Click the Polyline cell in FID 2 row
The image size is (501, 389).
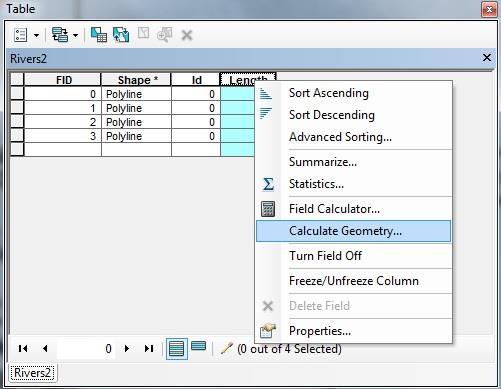(x=137, y=122)
